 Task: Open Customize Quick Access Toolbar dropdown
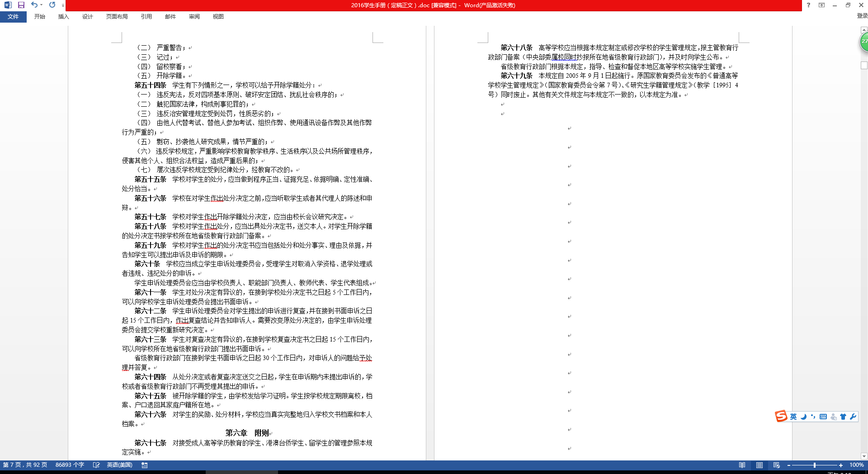(x=62, y=5)
